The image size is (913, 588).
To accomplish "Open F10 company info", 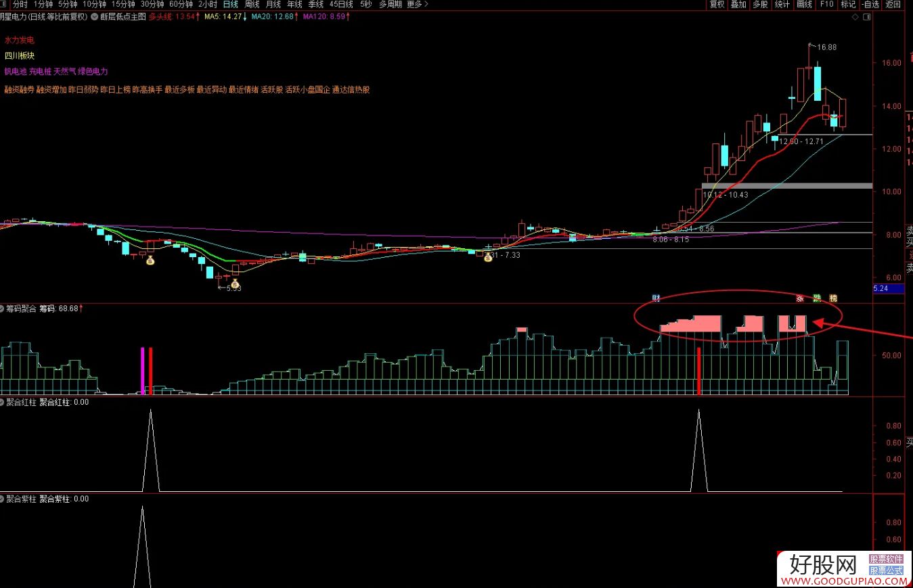I will [x=826, y=4].
